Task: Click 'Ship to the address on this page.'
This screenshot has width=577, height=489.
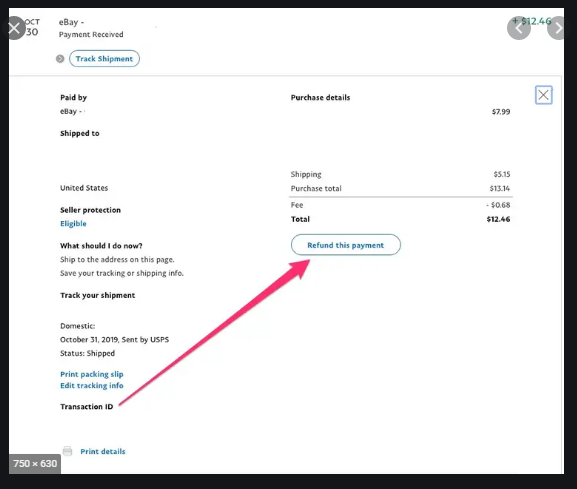Action: pos(117,259)
